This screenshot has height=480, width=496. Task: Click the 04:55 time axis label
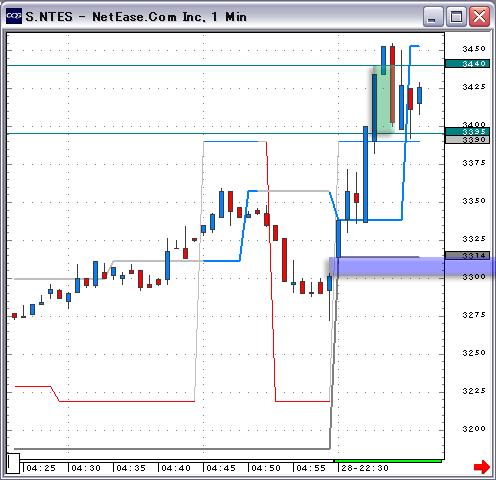click(x=311, y=468)
